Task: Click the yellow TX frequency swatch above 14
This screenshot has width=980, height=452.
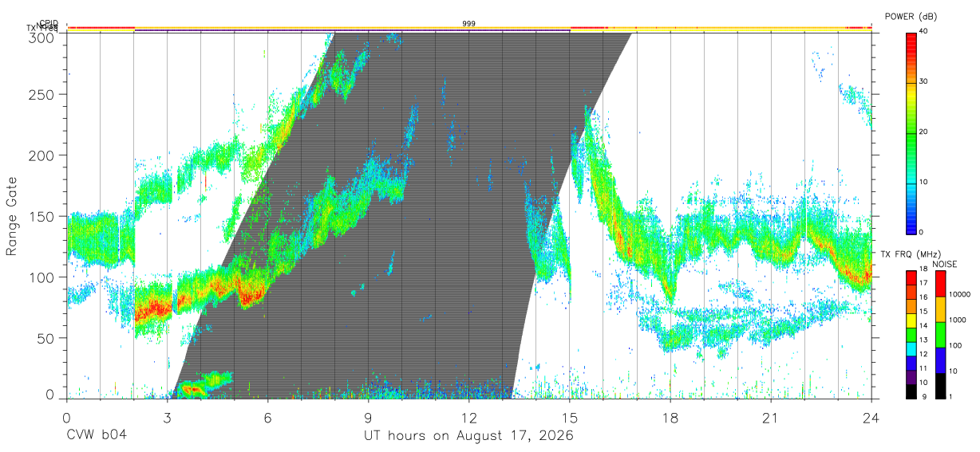Action: 911,320
